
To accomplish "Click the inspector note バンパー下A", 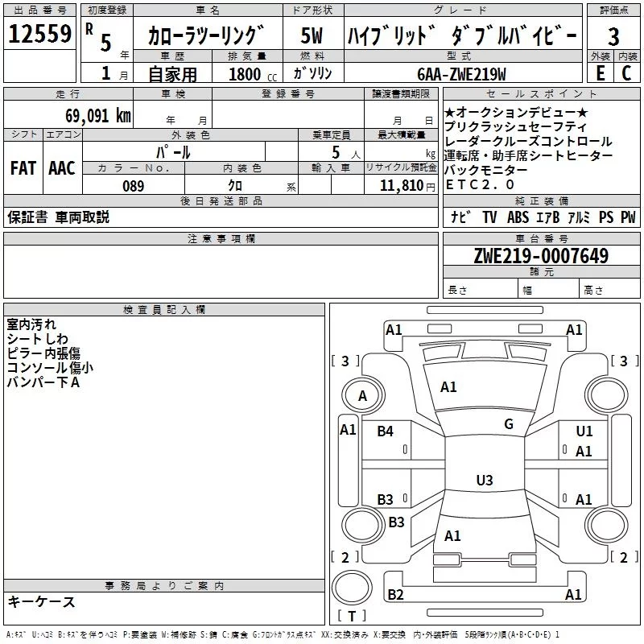I will click(43, 382).
